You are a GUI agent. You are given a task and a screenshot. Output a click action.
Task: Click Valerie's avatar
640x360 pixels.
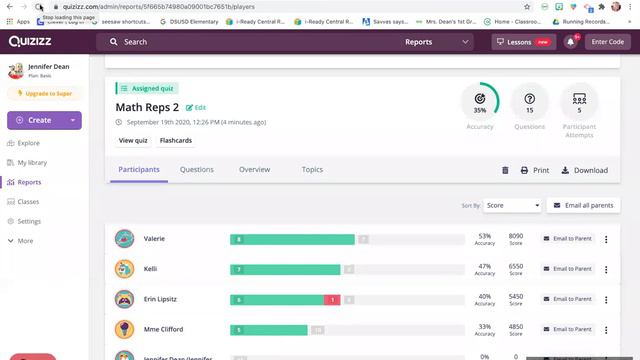pos(124,239)
